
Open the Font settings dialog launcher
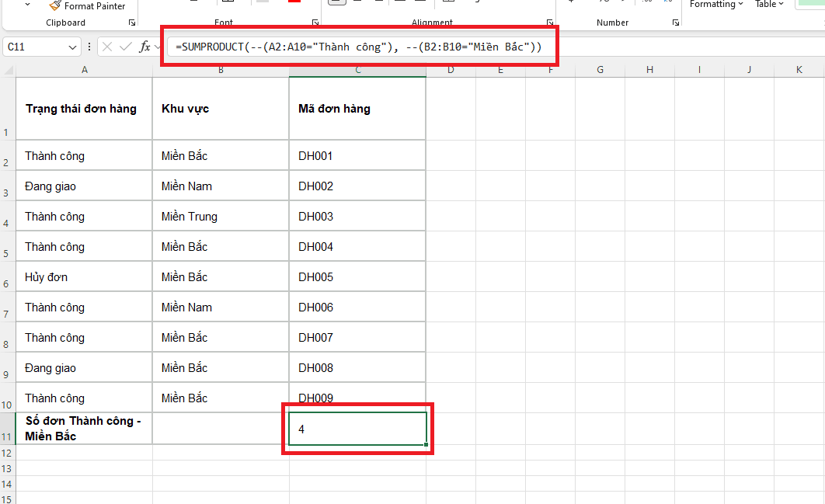pyautogui.click(x=315, y=23)
